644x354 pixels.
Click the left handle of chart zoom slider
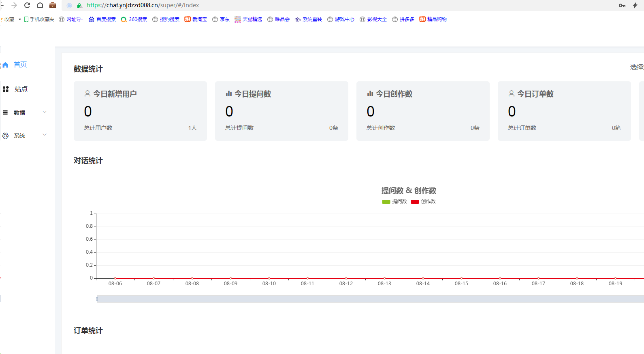pyautogui.click(x=97, y=299)
